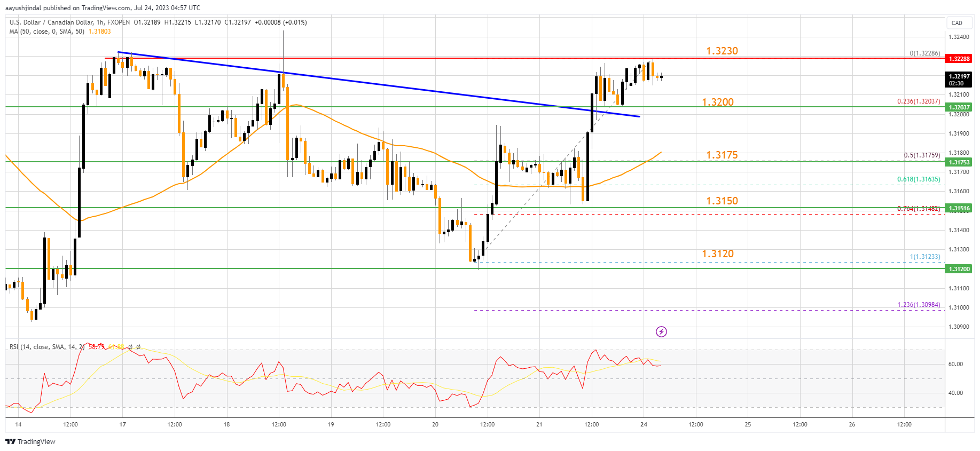Click the green 1.31200 price label
This screenshot has width=980, height=451.
click(x=959, y=269)
